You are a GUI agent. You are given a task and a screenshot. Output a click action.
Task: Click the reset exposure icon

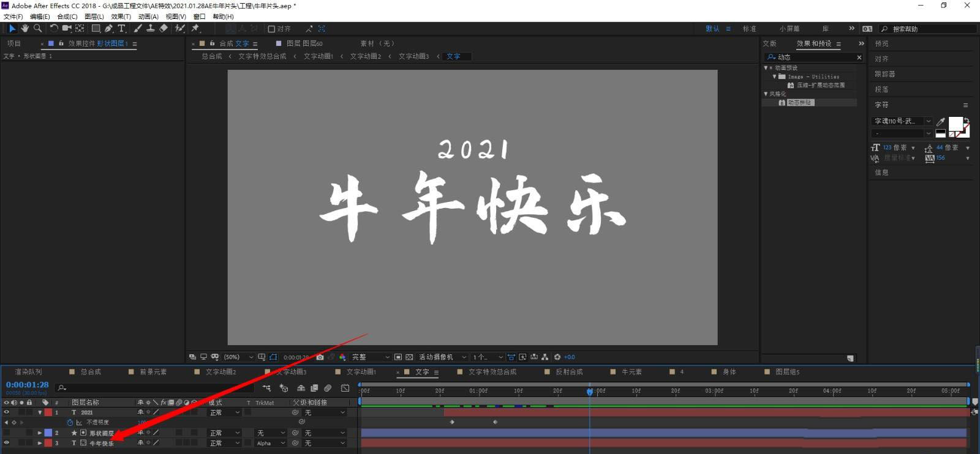[x=557, y=357]
